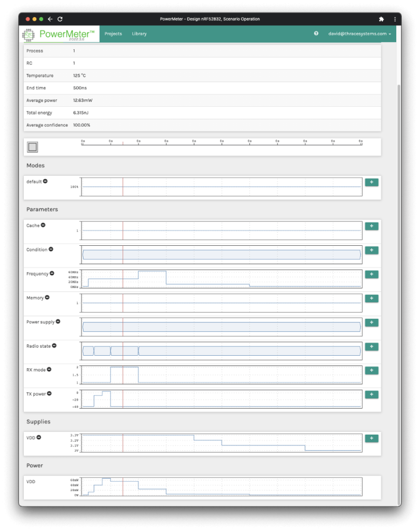Open the help question mark icon
This screenshot has height=531, width=420.
(316, 34)
